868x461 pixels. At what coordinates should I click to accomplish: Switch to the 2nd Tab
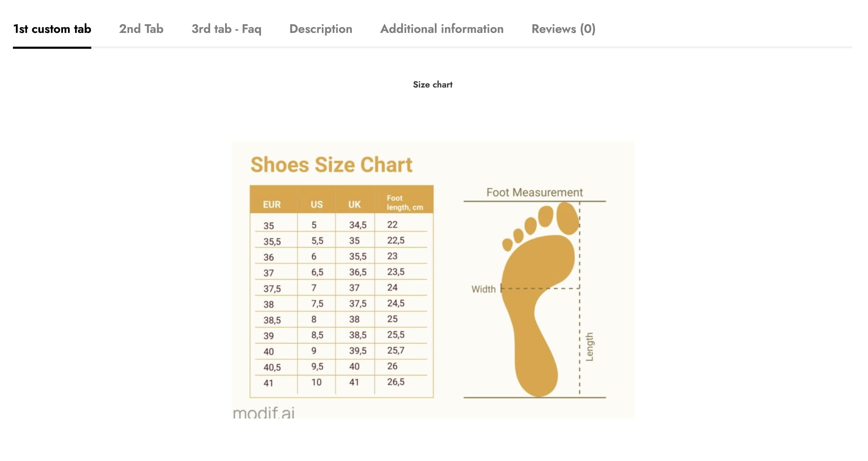click(141, 29)
